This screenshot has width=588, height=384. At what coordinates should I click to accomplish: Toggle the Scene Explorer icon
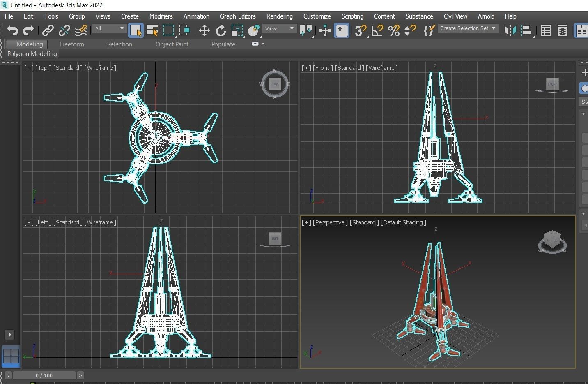point(546,30)
